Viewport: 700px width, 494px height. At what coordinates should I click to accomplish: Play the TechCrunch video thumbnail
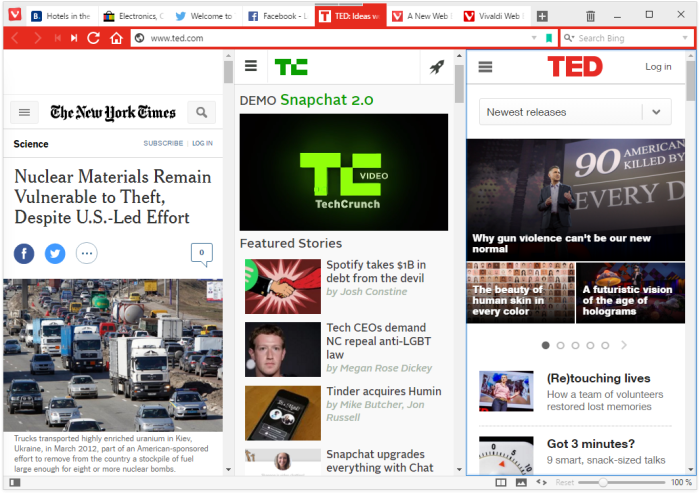point(344,172)
